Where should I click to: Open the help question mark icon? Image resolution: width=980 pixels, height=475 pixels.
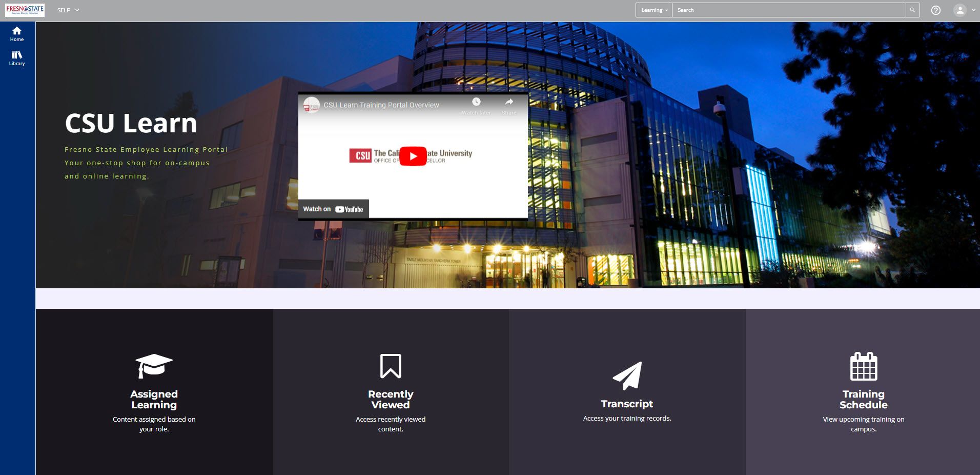[x=936, y=10]
